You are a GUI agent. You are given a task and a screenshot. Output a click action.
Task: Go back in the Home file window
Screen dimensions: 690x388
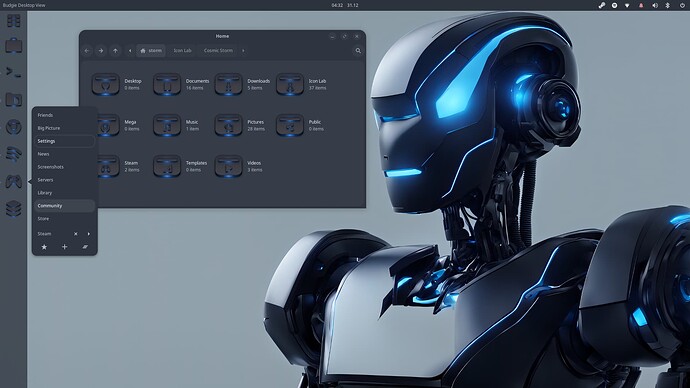coord(87,51)
